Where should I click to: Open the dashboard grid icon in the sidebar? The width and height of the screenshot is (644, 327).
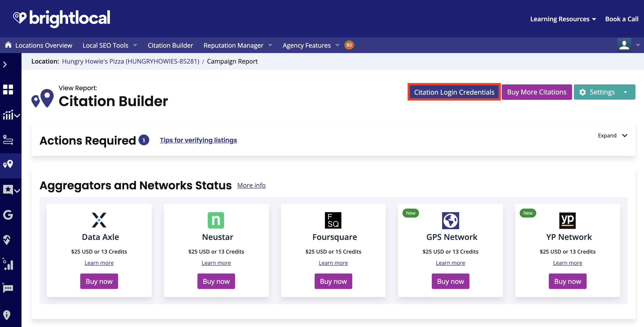pyautogui.click(x=8, y=90)
